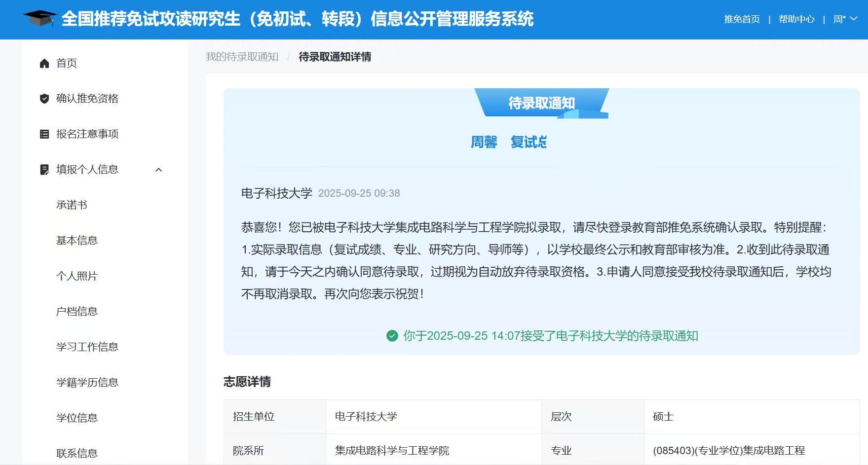Open 学籍学历信息 sidebar item
This screenshot has width=868, height=465.
click(87, 383)
